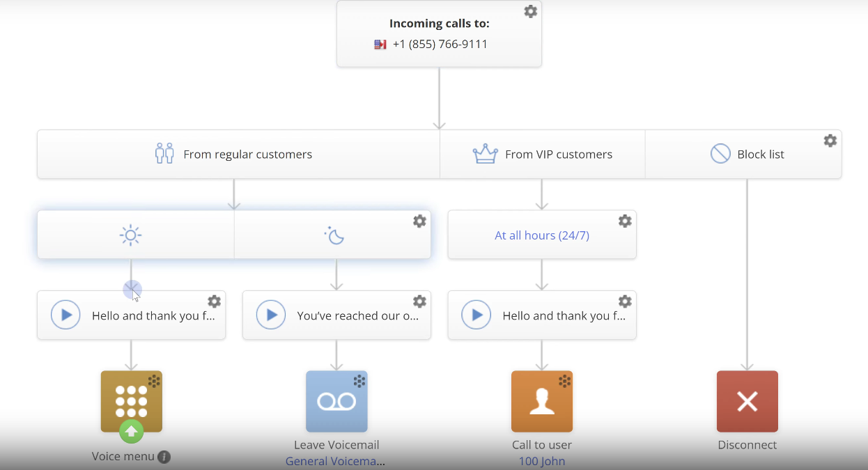Open gear on the day/night schedule box

(419, 221)
